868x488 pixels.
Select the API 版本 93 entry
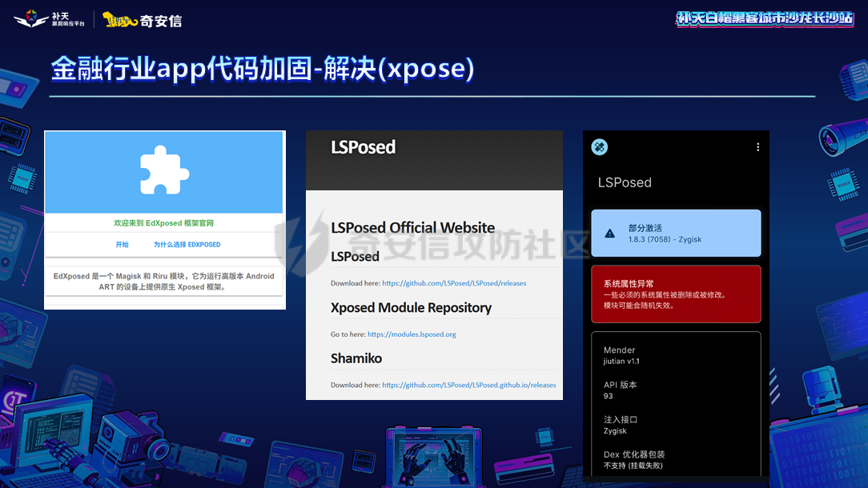tap(620, 390)
